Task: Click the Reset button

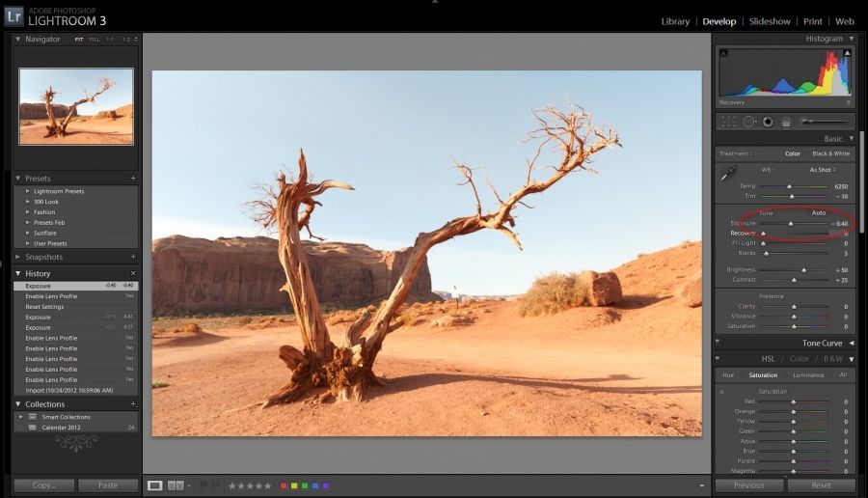Action: point(821,485)
